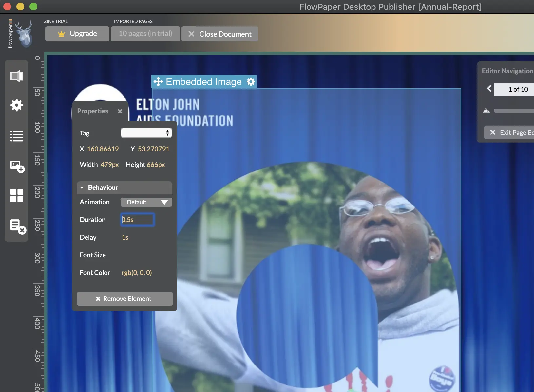The height and width of the screenshot is (392, 534).
Task: Click the Delay value 1s
Action: click(x=125, y=237)
